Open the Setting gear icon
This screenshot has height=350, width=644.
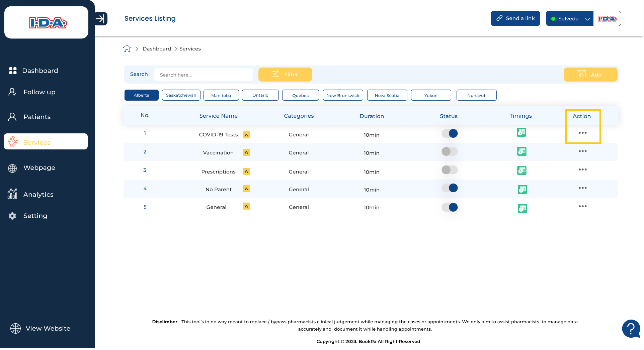12,216
